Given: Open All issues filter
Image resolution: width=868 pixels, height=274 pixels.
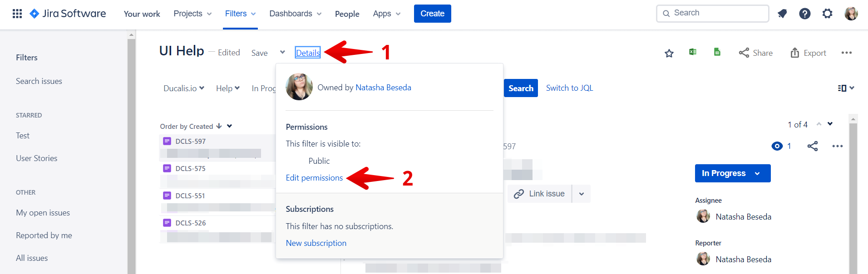Looking at the screenshot, I should pyautogui.click(x=32, y=258).
